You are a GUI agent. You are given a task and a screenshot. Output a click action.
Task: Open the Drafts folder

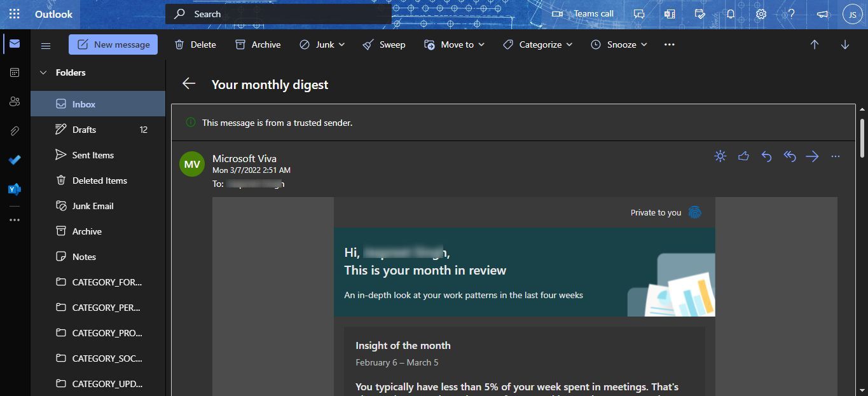(99, 130)
